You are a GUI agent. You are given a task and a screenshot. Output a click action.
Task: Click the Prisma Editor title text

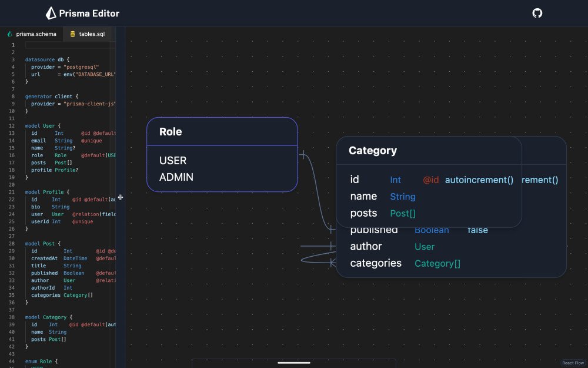click(89, 13)
